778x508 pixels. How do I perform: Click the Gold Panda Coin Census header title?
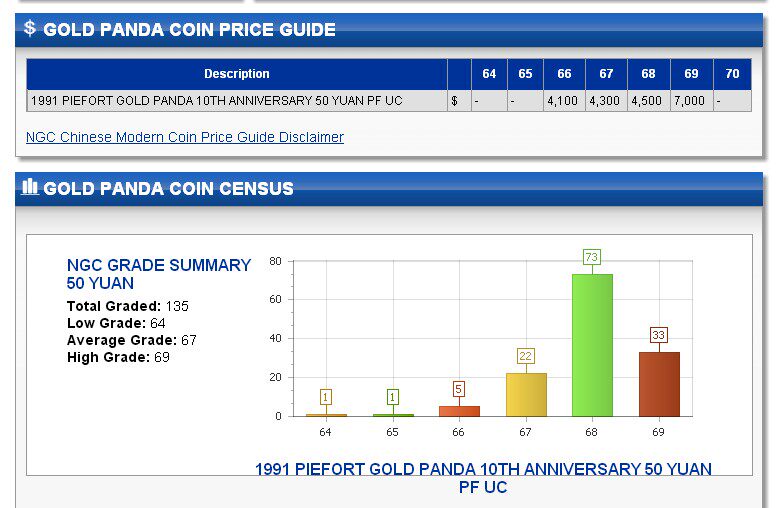tap(168, 189)
